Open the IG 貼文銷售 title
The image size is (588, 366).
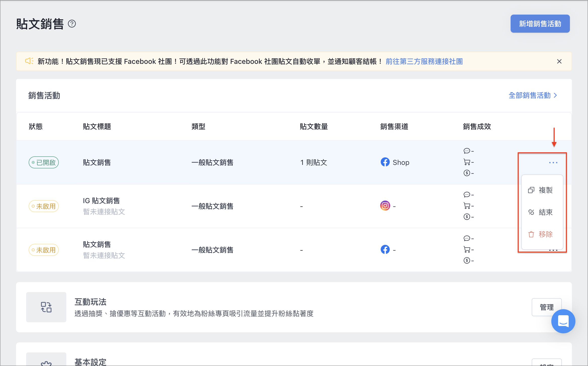click(x=101, y=201)
